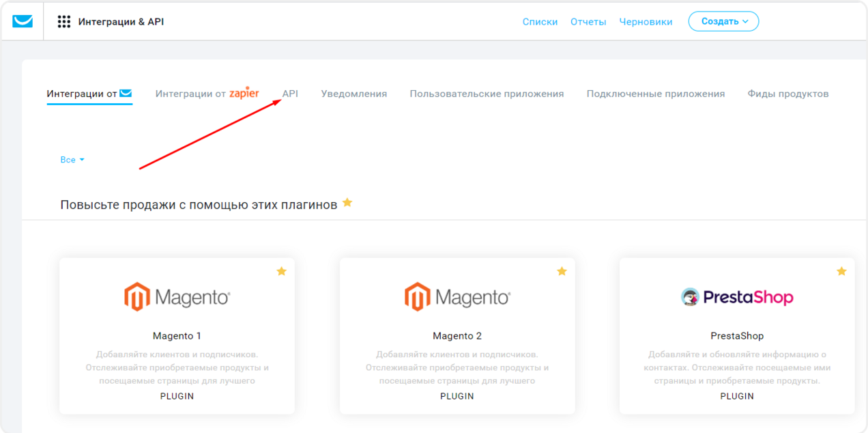Click the GetResponse envelope logo
The height and width of the screenshot is (433, 868).
(23, 21)
